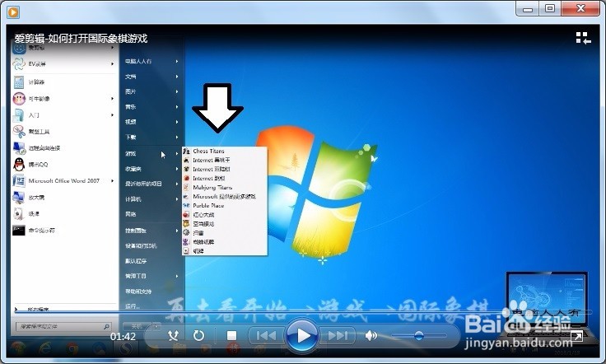Click the 扫雷 Minesweeper icon
Image resolution: width=606 pixels, height=364 pixels.
tap(186, 232)
